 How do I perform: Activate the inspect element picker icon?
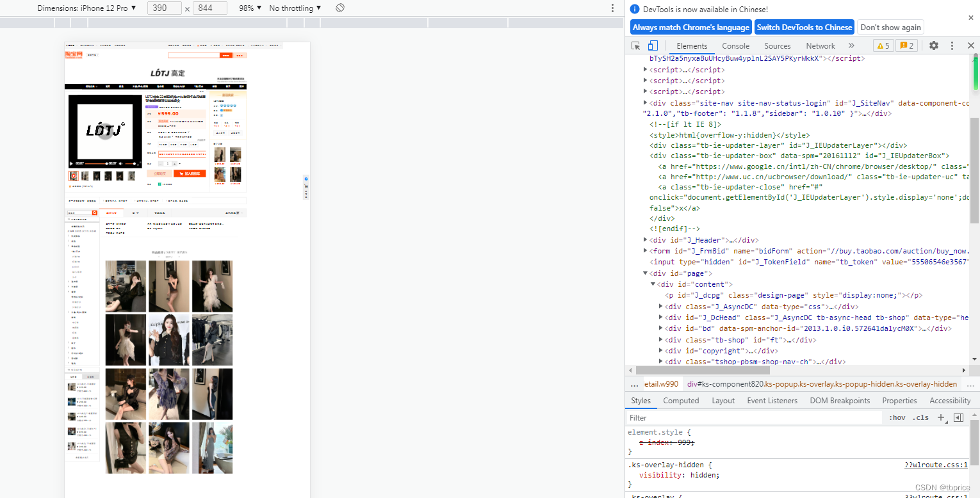tap(636, 45)
